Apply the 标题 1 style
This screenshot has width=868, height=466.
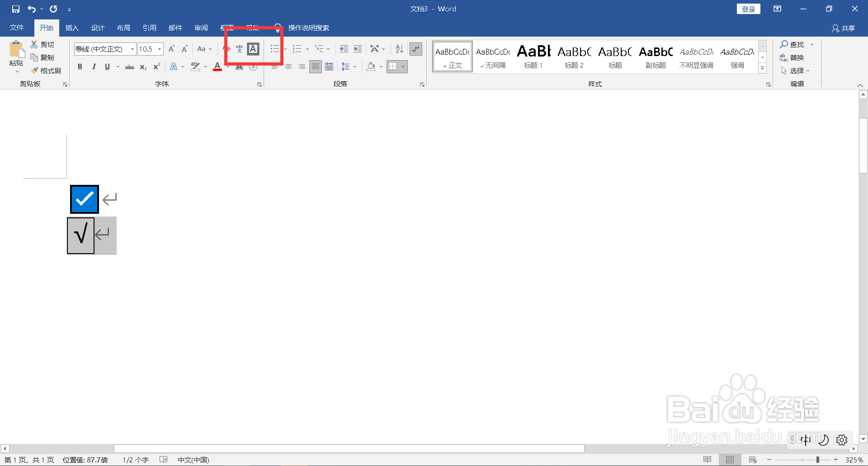pyautogui.click(x=533, y=56)
